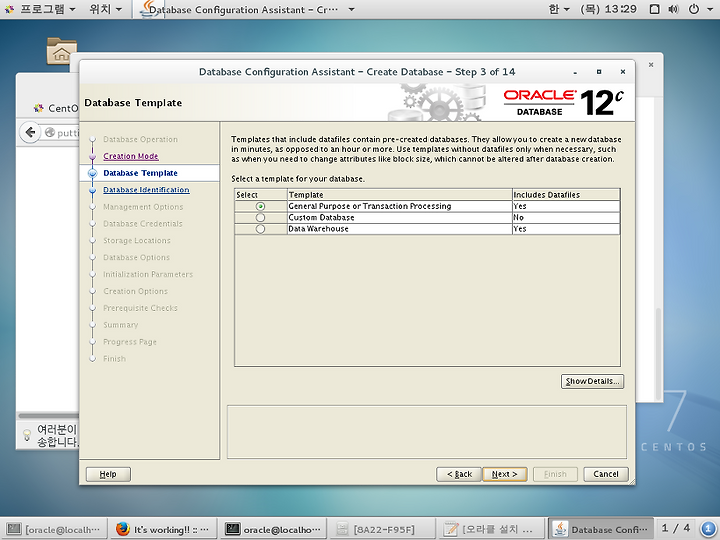720x540 pixels.
Task: Click 'Custom Database' template name cell
Action: pos(399,218)
